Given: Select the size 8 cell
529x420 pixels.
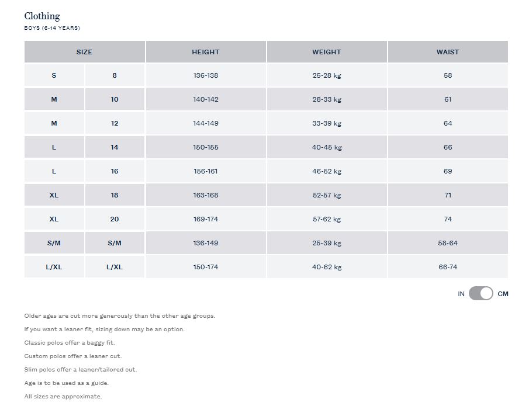Looking at the screenshot, I should click(115, 75).
